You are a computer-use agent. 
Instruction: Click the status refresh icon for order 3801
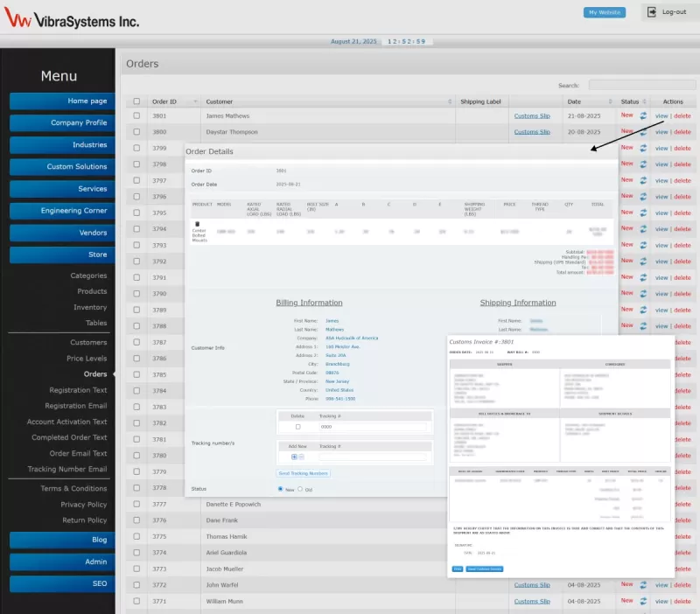click(643, 115)
